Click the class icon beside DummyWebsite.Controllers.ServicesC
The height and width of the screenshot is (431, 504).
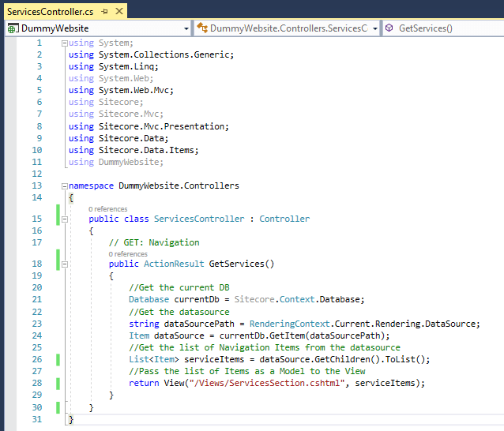click(201, 28)
